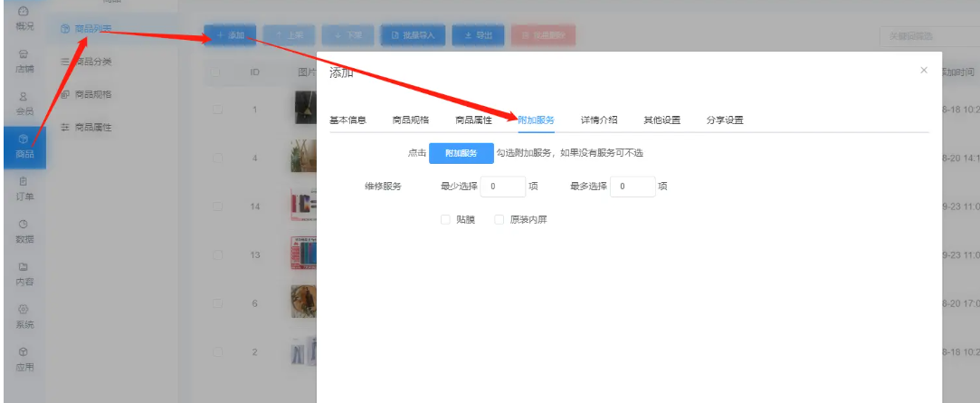Viewport: 980px width, 403px height.
Task: Click the red 批量删除 button
Action: coord(543,35)
